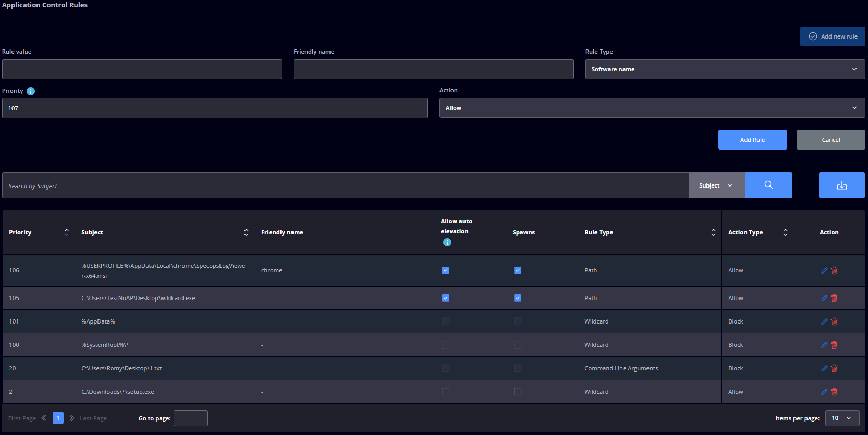Screen dimensions: 868x435
Task: Enable Spawns for setup.exe rule
Action: coord(518,392)
